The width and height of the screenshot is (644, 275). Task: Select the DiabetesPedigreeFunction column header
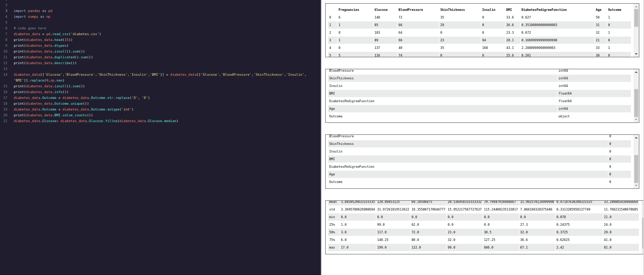click(x=544, y=10)
